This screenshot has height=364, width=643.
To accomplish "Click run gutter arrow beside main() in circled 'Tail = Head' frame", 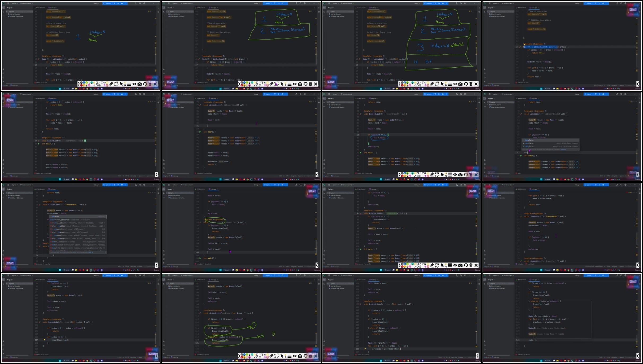I will 361,153.
